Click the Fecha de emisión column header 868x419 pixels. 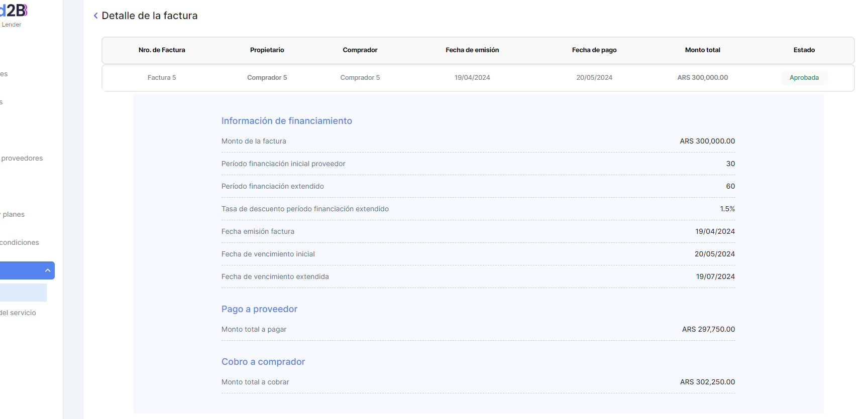(x=472, y=50)
